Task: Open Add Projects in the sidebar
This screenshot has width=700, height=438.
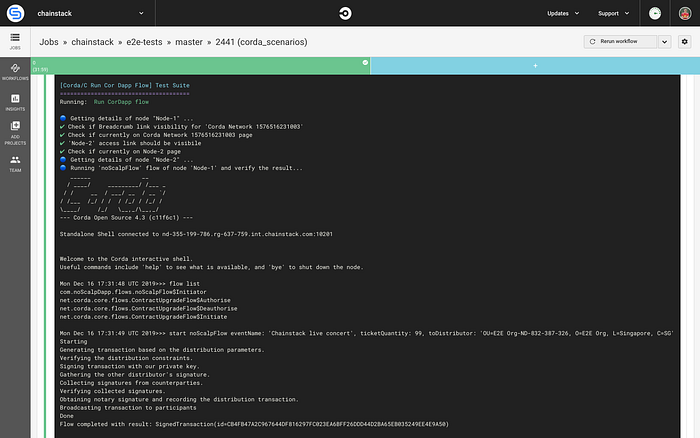Action: click(15, 133)
